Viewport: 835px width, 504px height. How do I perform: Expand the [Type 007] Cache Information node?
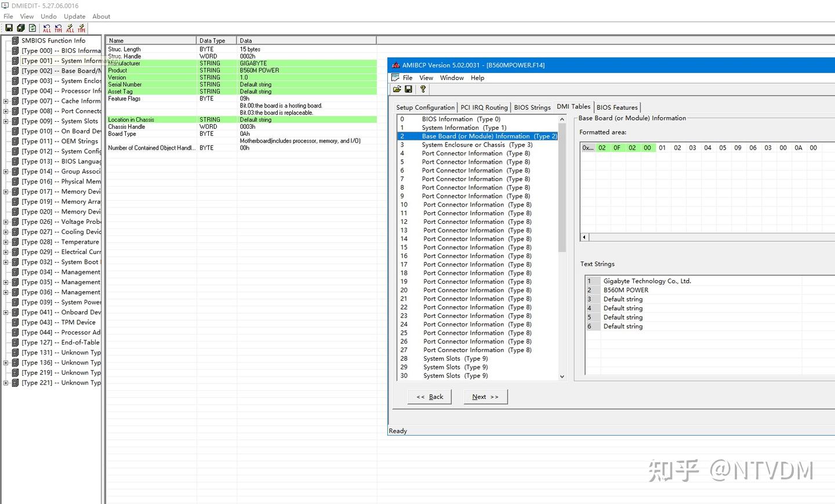tap(6, 101)
